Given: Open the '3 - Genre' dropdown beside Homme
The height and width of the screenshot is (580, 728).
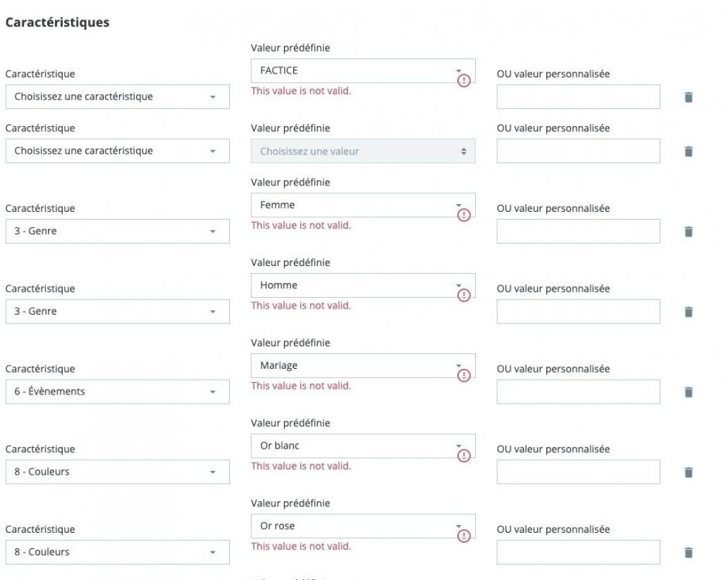Looking at the screenshot, I should 117,311.
